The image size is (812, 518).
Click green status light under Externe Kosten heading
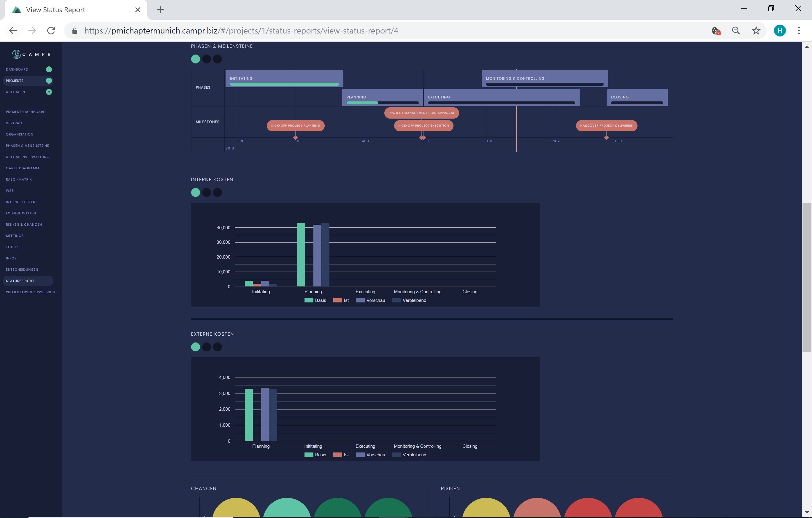196,347
